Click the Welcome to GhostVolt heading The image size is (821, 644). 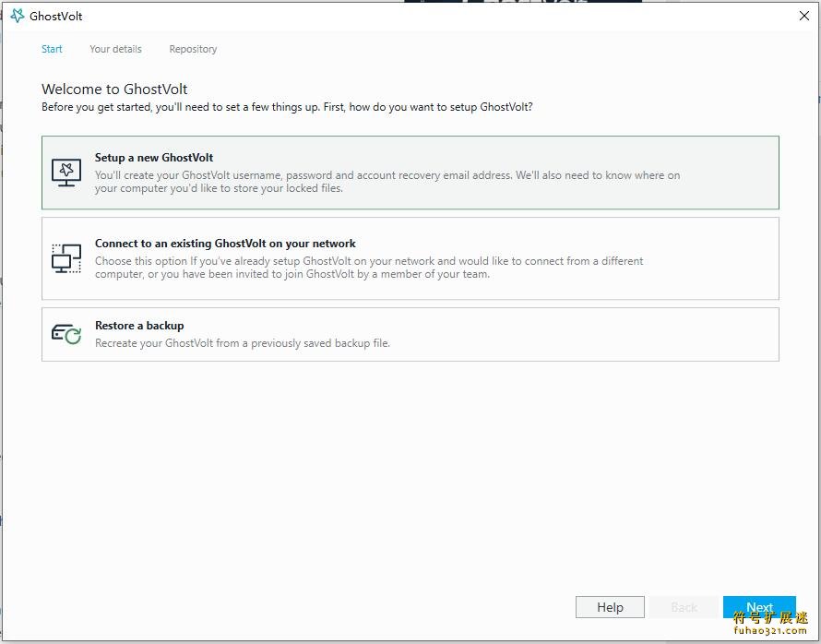tap(114, 89)
